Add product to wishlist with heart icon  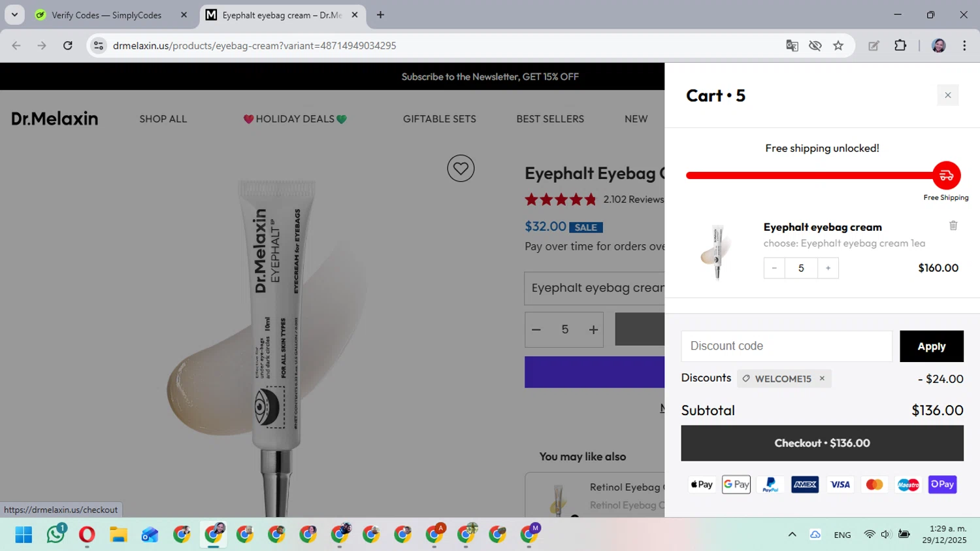point(461,169)
